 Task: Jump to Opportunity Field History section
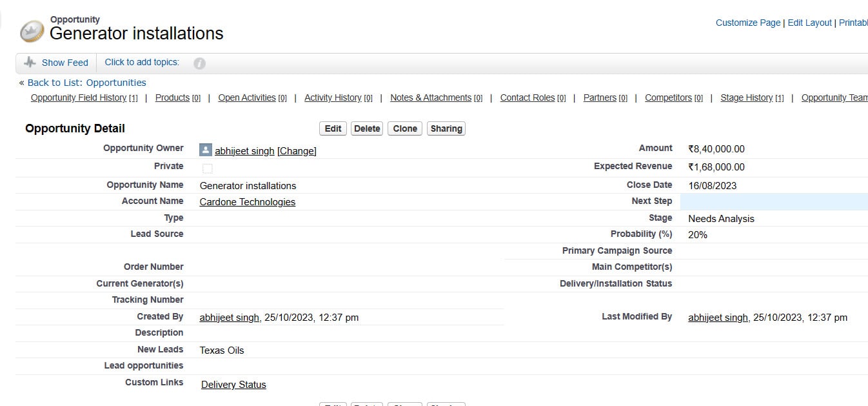point(79,97)
